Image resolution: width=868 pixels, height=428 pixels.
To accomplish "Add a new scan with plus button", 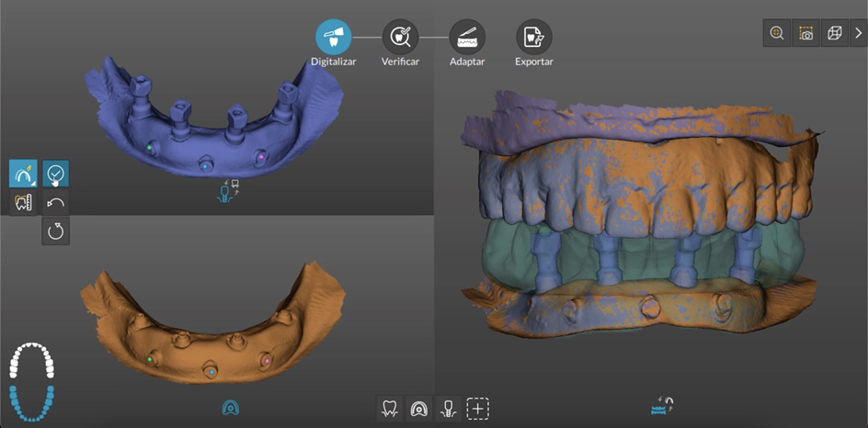I will pos(477,409).
